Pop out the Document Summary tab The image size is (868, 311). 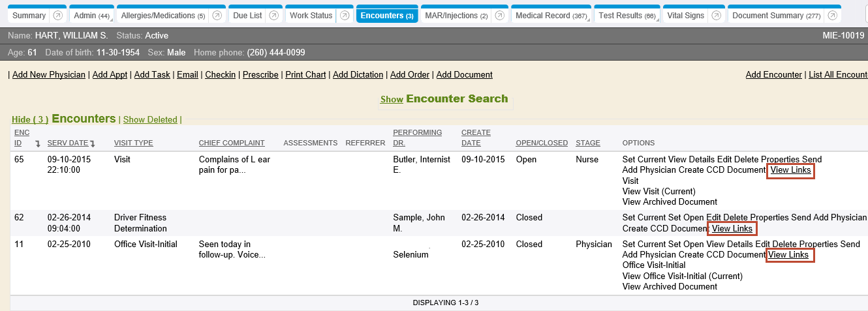coord(832,16)
